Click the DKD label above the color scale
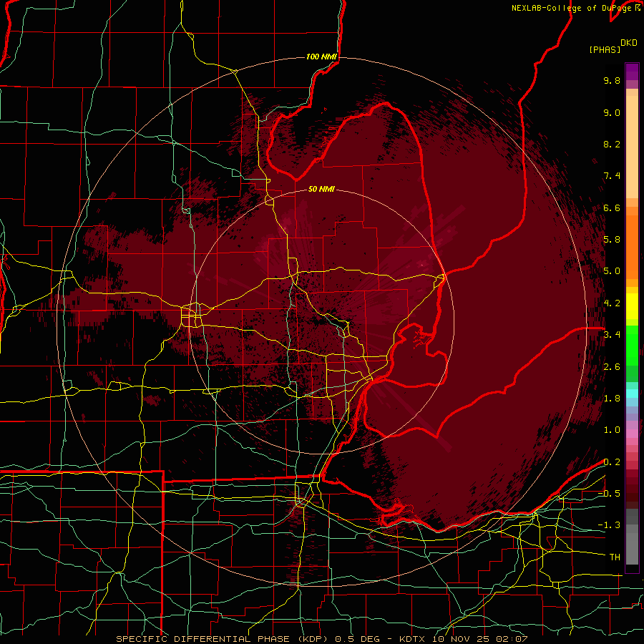The height and width of the screenshot is (644, 644). [x=629, y=43]
